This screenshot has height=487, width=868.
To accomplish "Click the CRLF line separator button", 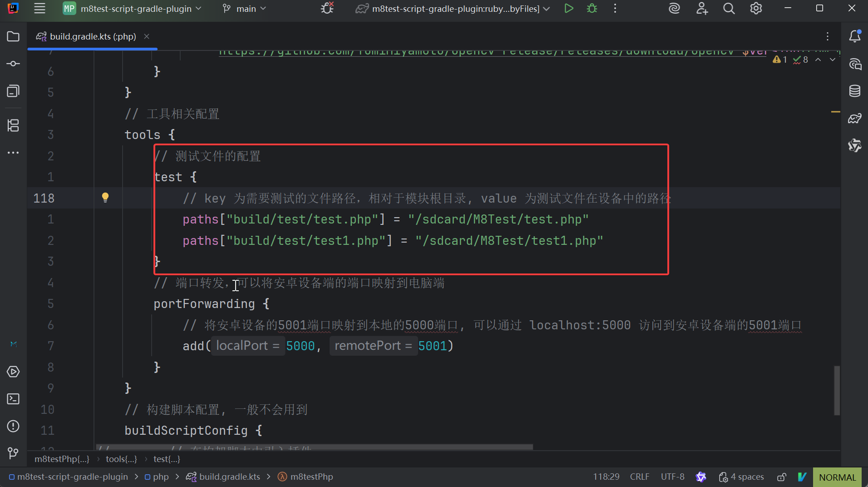I will tap(639, 477).
